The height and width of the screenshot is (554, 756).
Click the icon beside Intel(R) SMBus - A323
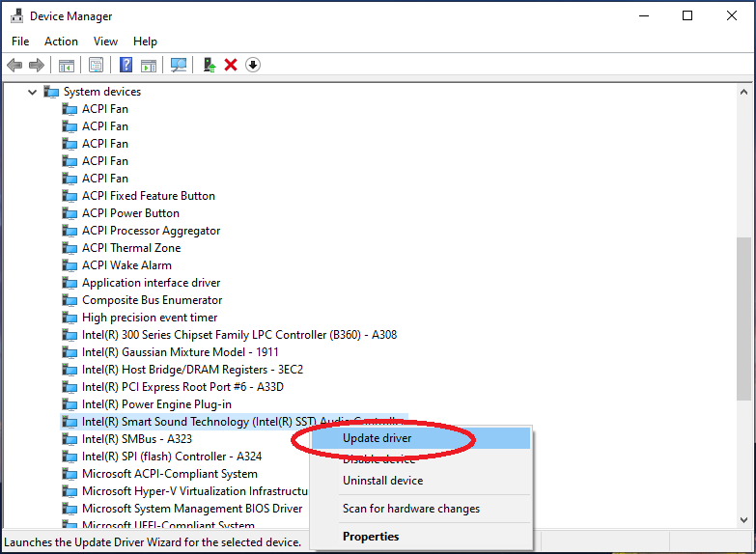(70, 439)
